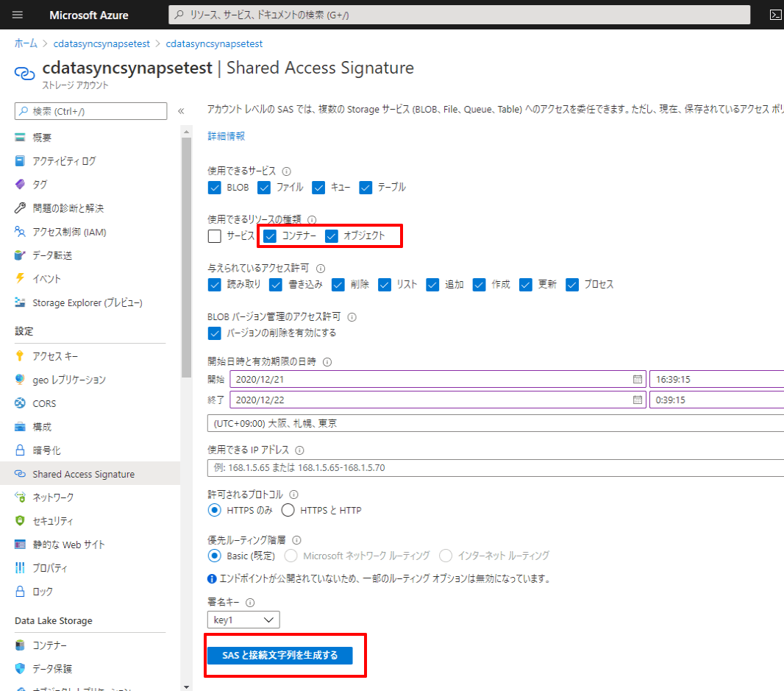Screen dimensions: 784x691
Task: Click the 概要 overview icon in sidebar
Action: coord(20,137)
